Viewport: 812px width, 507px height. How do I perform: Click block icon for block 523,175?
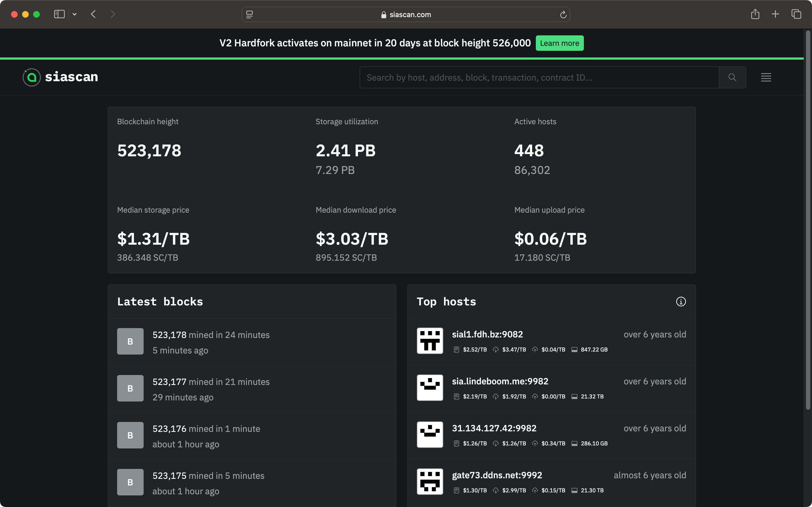[x=130, y=482]
